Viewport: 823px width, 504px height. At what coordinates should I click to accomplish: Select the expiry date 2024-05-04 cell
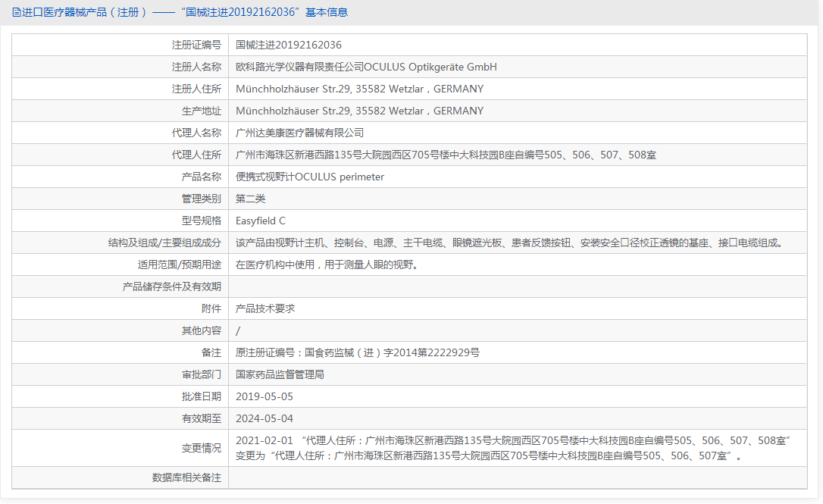[x=267, y=418]
